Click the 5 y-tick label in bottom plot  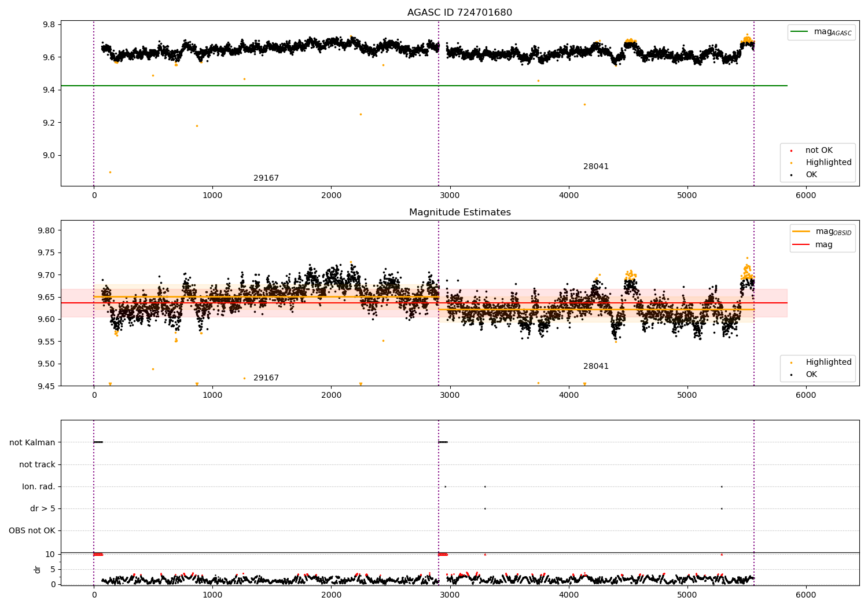click(x=53, y=570)
